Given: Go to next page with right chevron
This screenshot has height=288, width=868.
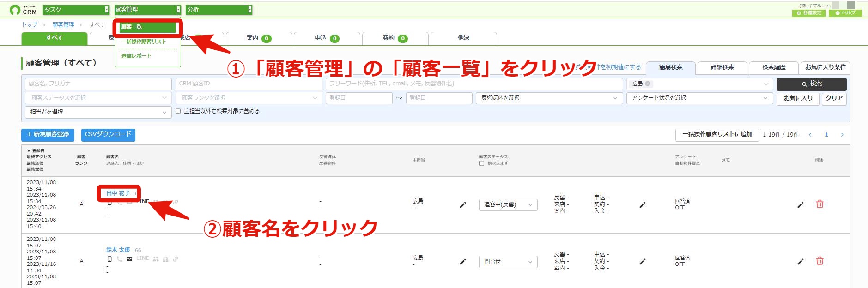Looking at the screenshot, I should click(x=842, y=135).
